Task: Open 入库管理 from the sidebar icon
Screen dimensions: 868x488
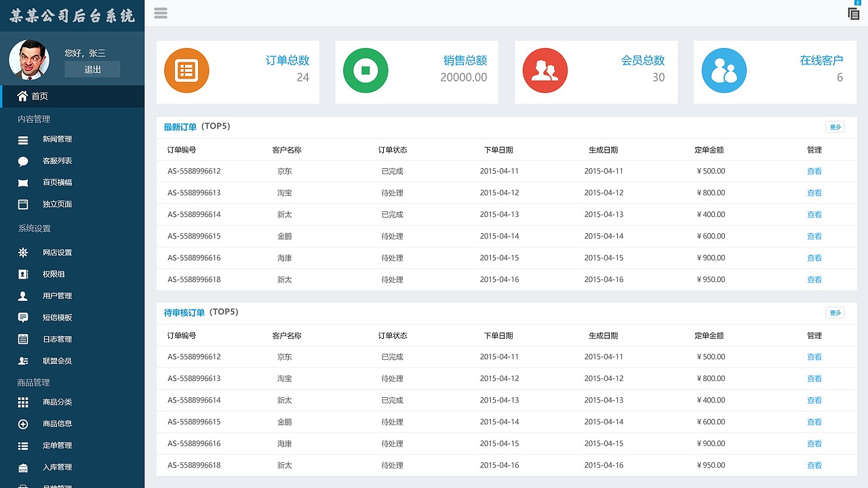Action: 22,466
